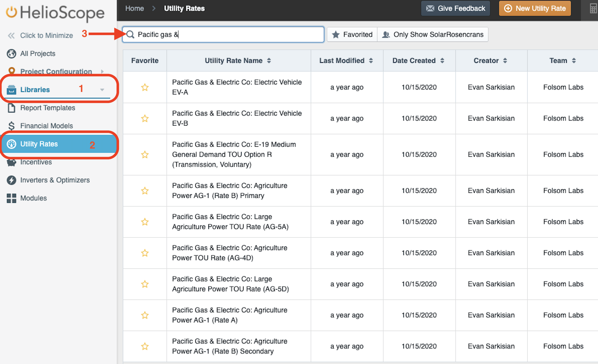This screenshot has width=598, height=364.
Task: Open Inverters & Optimizers in sidebar
Action: (55, 180)
